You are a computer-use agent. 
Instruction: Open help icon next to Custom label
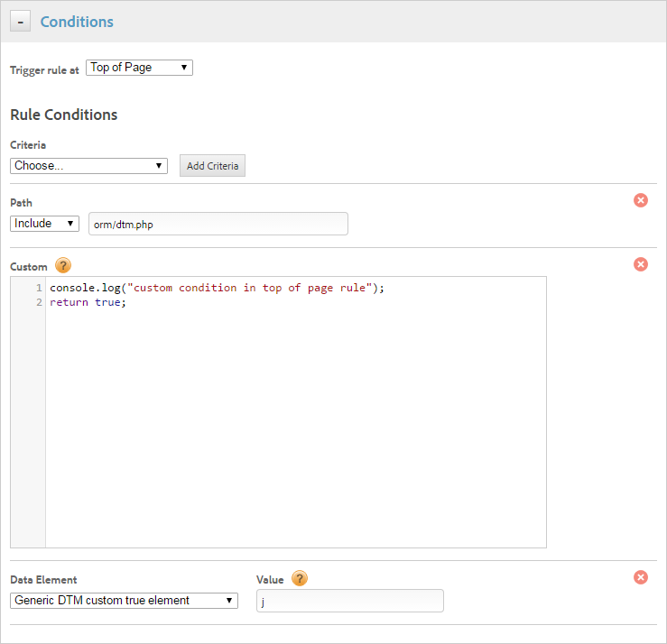(63, 265)
